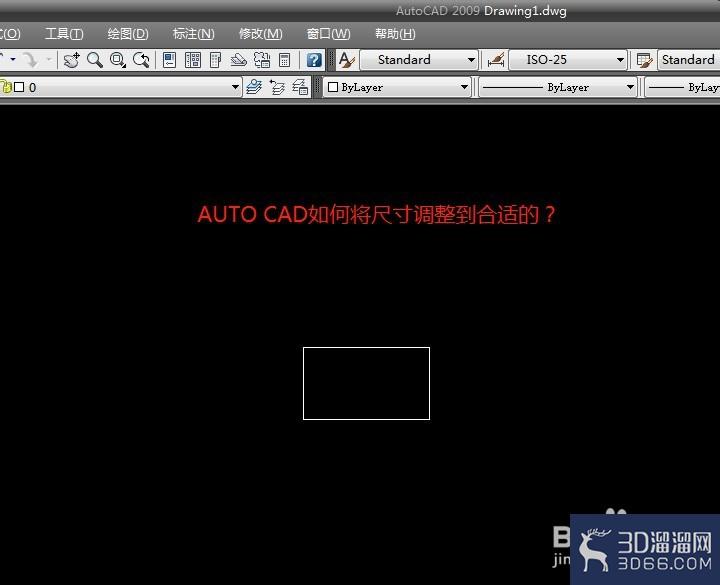
Task: Toggle the layer 0 lock icon
Action: tap(6, 87)
